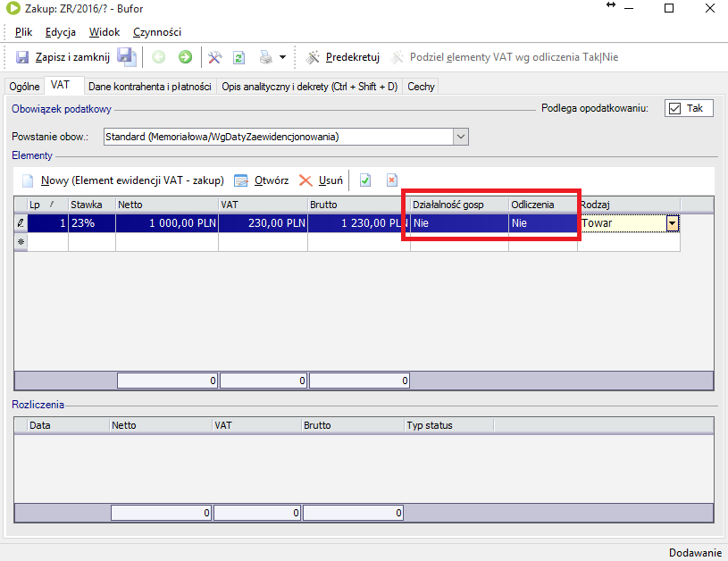Switch to the Ogólne tab
Screen dimensions: 728x561
[25, 87]
